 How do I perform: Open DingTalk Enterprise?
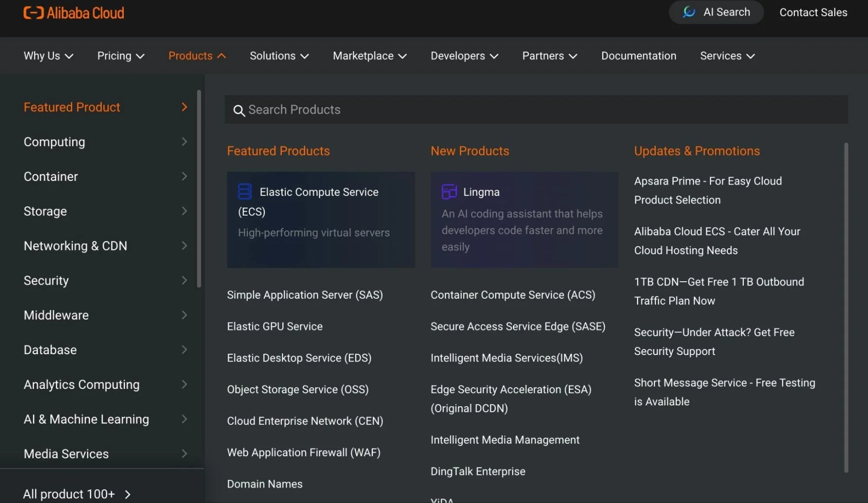point(478,471)
